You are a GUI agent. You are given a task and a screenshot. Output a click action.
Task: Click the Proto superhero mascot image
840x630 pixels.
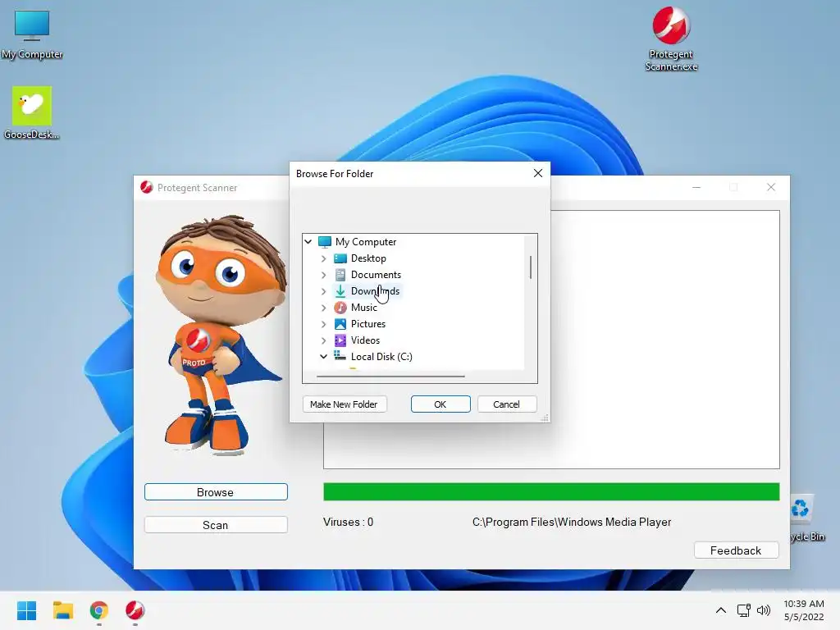221,336
